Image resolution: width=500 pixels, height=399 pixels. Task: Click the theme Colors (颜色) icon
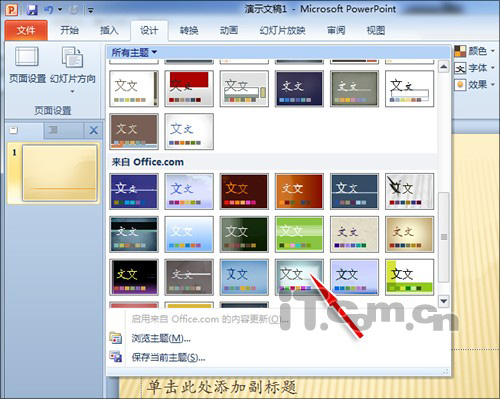(460, 51)
